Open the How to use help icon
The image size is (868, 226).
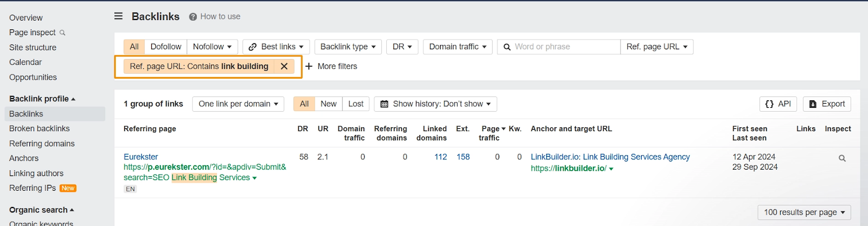193,17
